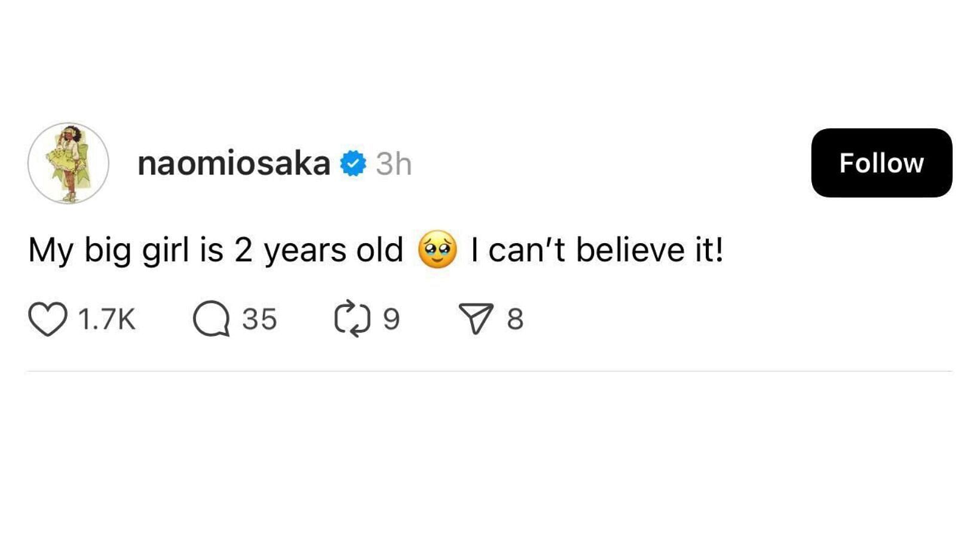
Task: Click the teary-eyed emoji in the post
Action: [437, 250]
